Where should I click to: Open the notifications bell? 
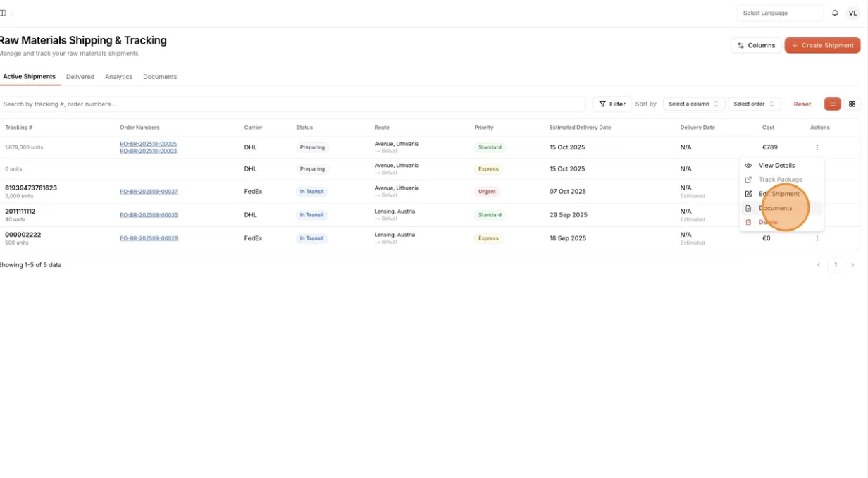(x=835, y=13)
